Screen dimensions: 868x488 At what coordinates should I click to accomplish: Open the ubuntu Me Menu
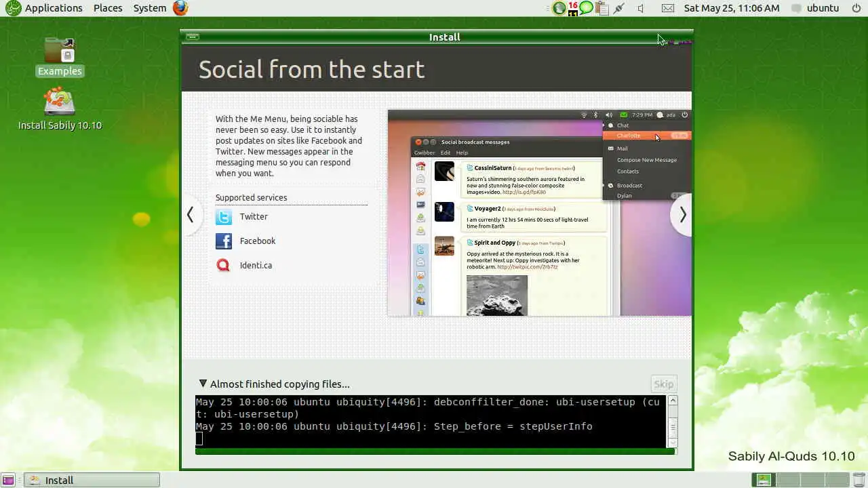[816, 8]
